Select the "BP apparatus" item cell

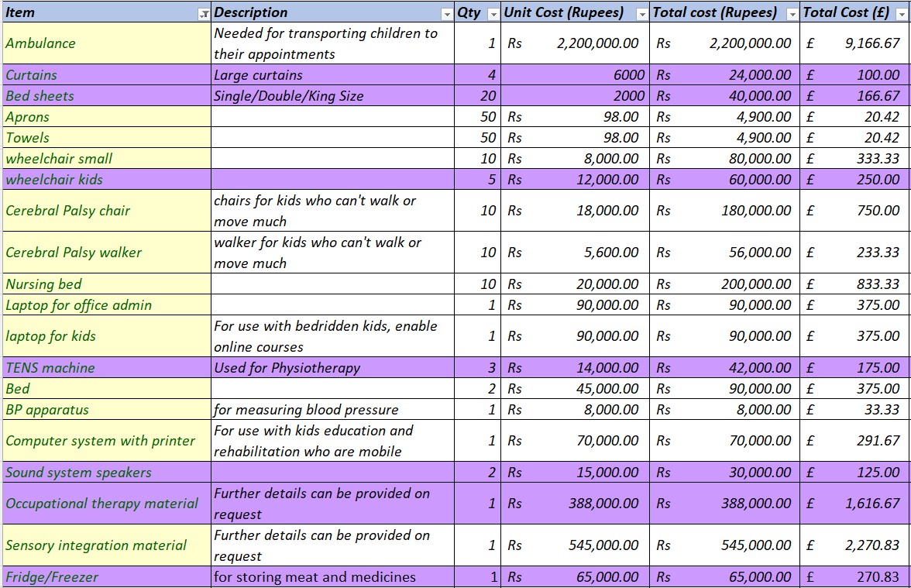click(x=107, y=410)
